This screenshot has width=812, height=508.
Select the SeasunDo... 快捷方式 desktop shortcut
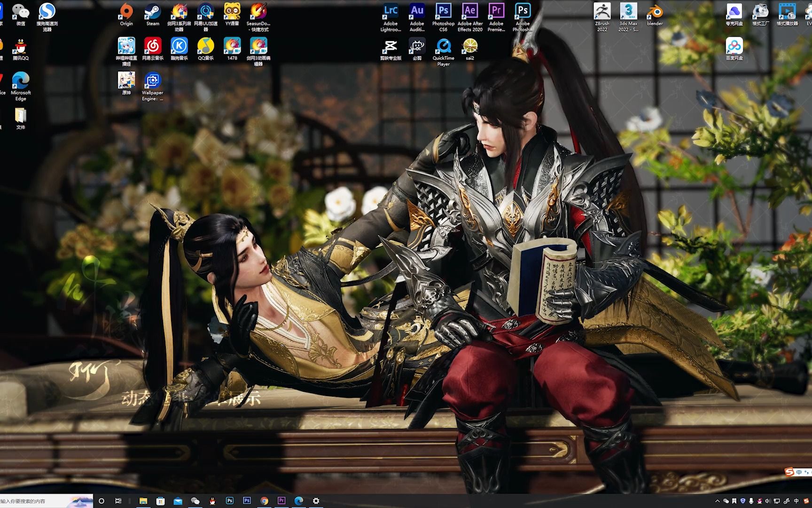(x=258, y=17)
